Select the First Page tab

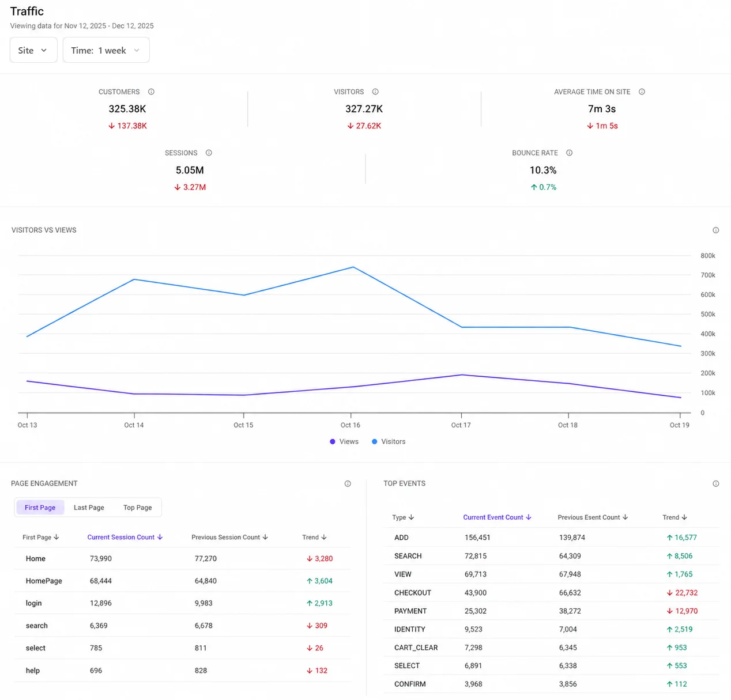[x=40, y=508]
